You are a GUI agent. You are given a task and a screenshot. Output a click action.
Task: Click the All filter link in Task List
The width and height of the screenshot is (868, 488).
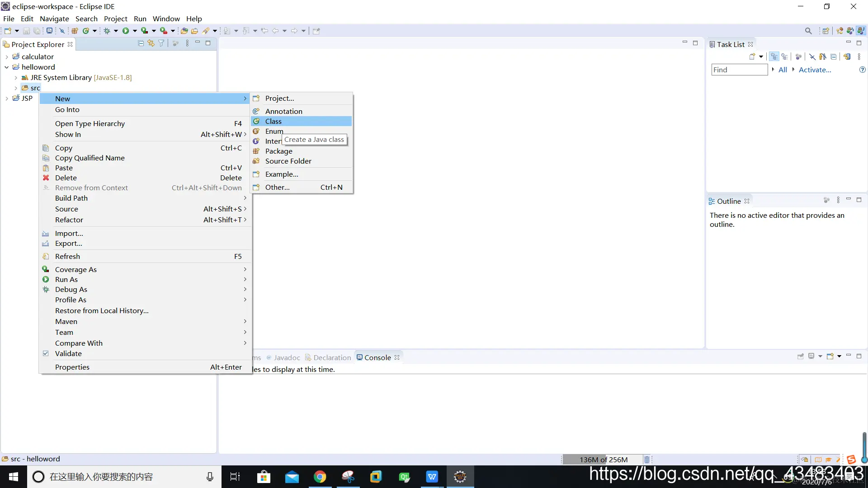[783, 70]
